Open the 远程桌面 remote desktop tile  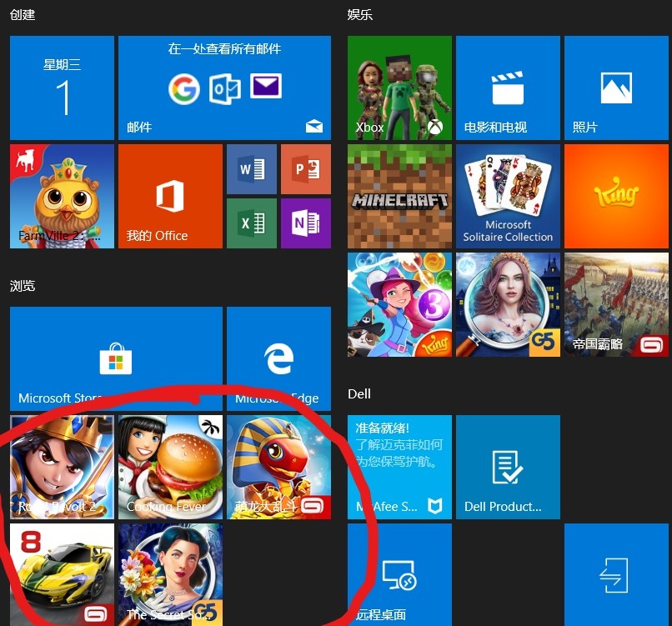click(399, 574)
